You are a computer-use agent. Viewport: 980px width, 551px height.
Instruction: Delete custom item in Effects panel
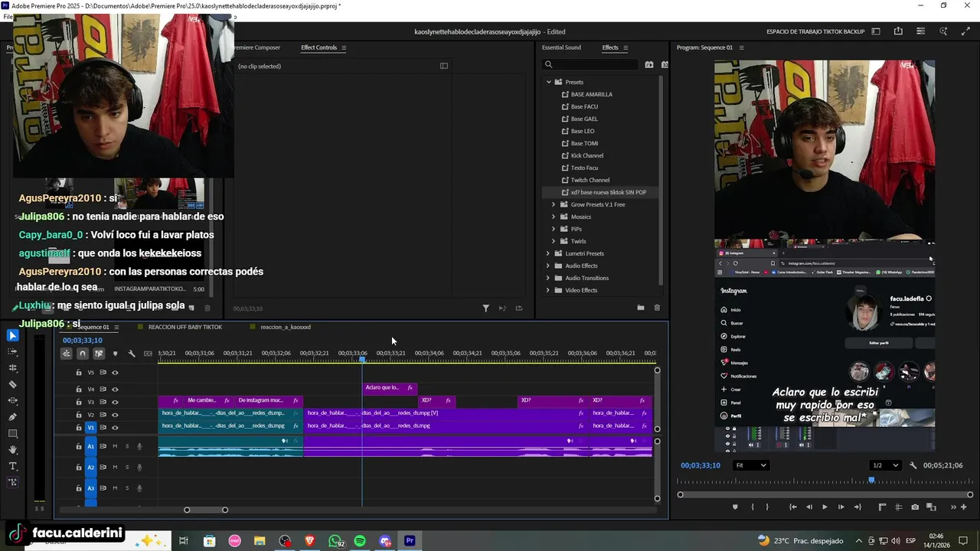pos(657,308)
